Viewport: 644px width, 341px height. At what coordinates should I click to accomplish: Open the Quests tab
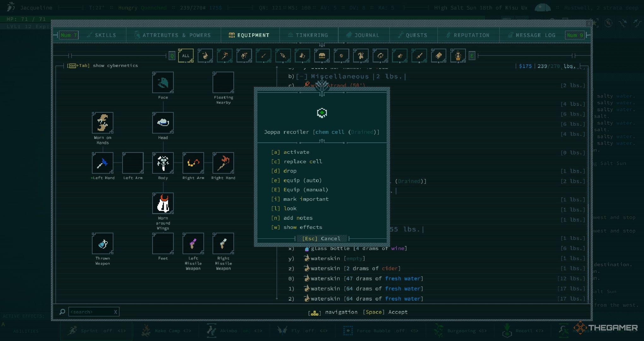click(413, 35)
